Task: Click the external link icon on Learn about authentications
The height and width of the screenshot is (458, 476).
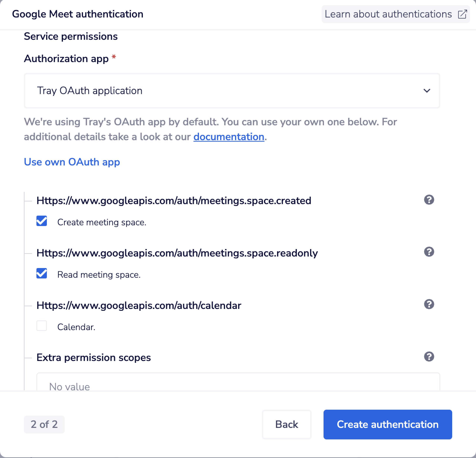Action: (x=462, y=14)
